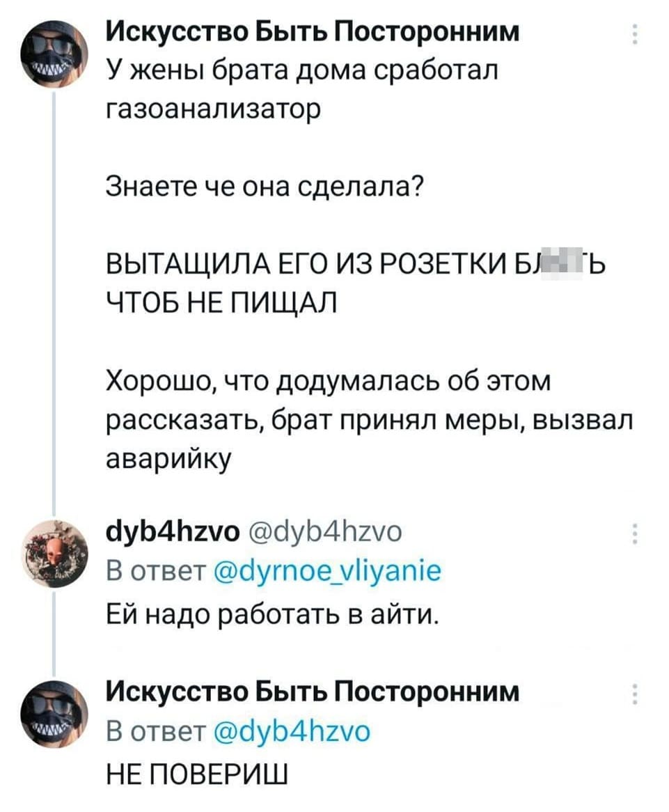Click the word "аварийку" ending the tweet
Screen dimensions: 669x812
(166, 460)
